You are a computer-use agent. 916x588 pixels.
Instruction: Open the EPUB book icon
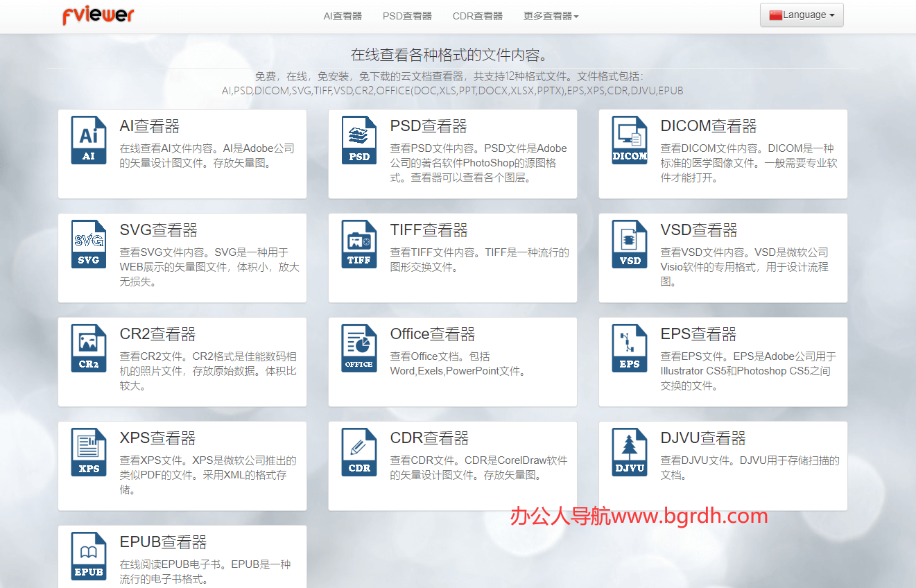point(89,556)
